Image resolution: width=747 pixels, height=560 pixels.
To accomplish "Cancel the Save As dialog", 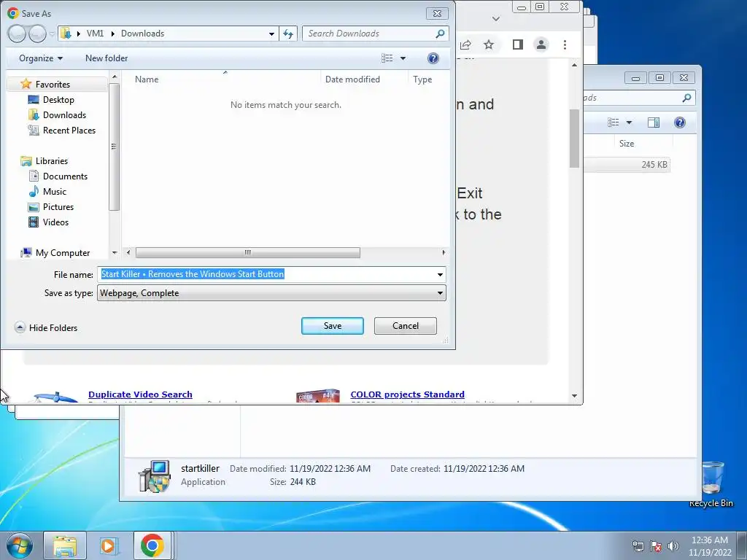I will tap(405, 326).
